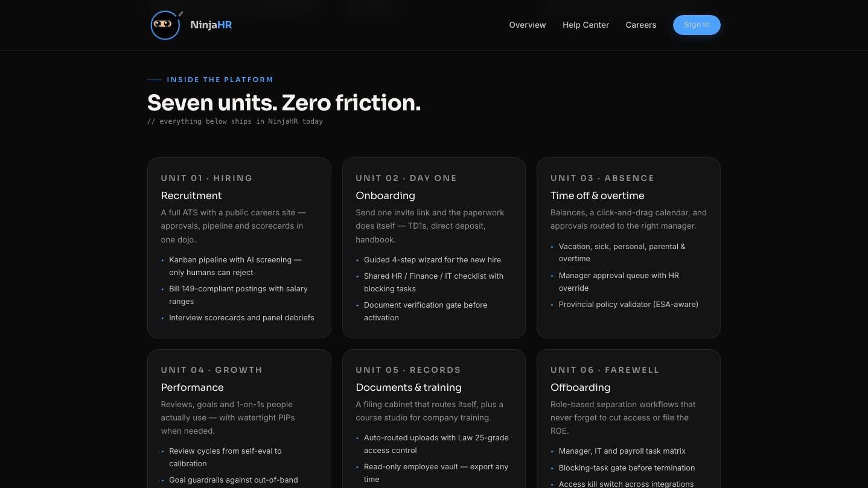Click the 'UNIT 04 · GROWTH' label

(x=211, y=370)
